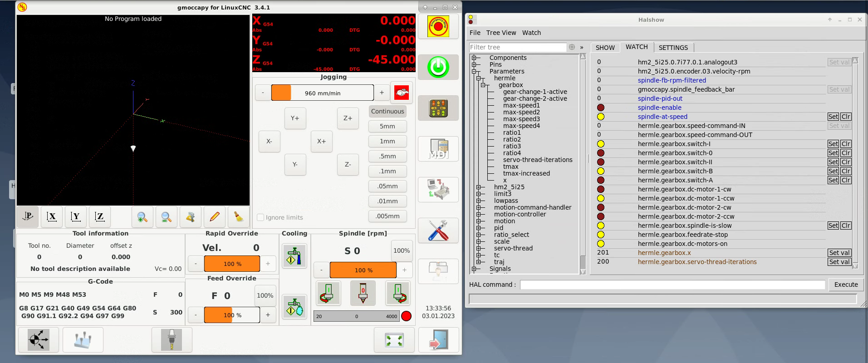Select X view icon in preview toolbar
This screenshot has height=363, width=868.
(52, 217)
